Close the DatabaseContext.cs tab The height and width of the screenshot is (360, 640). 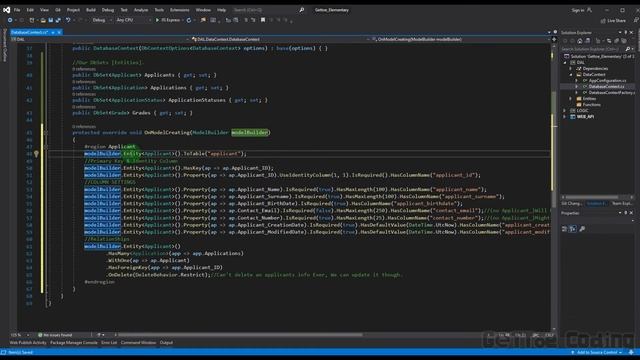click(x=59, y=32)
